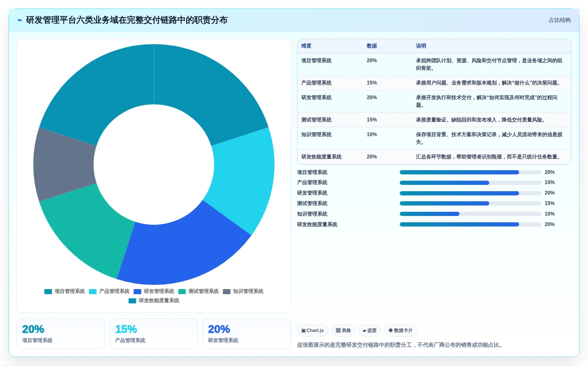Click 研发效能度量系统 progress bar
This screenshot has width=588, height=366.
click(x=470, y=224)
